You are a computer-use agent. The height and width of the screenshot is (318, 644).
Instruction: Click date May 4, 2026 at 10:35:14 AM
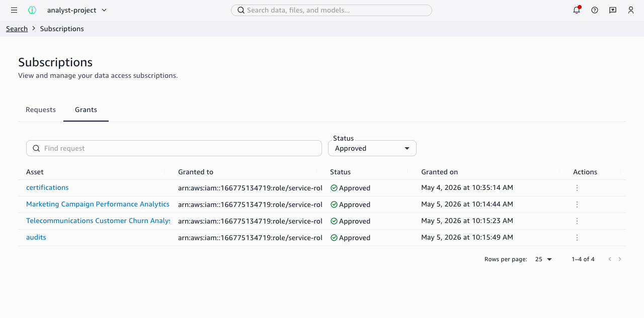[x=467, y=187]
